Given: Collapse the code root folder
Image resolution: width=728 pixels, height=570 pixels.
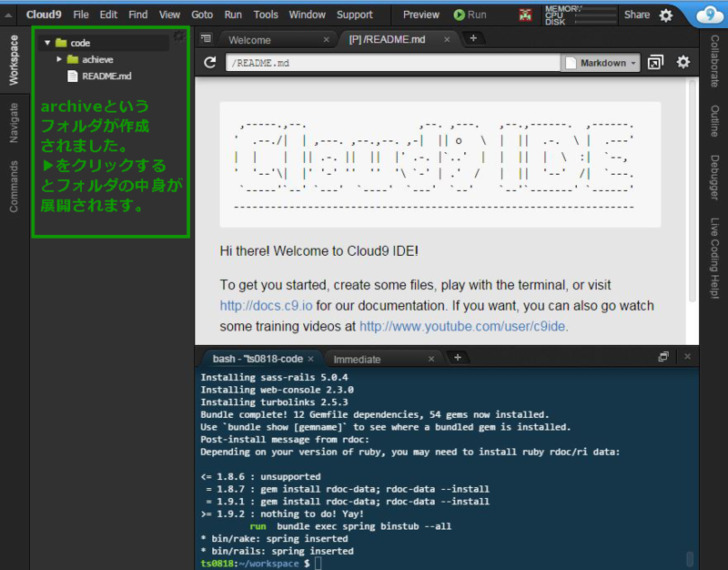Looking at the screenshot, I should click(47, 43).
